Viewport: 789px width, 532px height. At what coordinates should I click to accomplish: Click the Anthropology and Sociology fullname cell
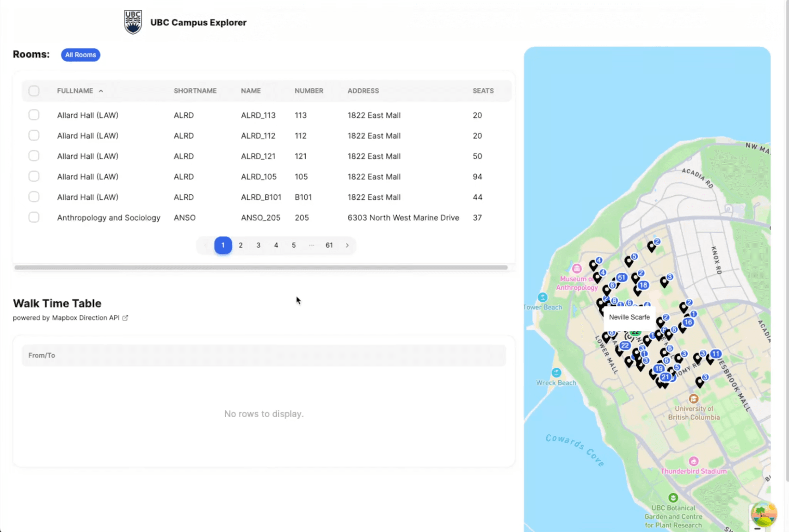tap(109, 217)
